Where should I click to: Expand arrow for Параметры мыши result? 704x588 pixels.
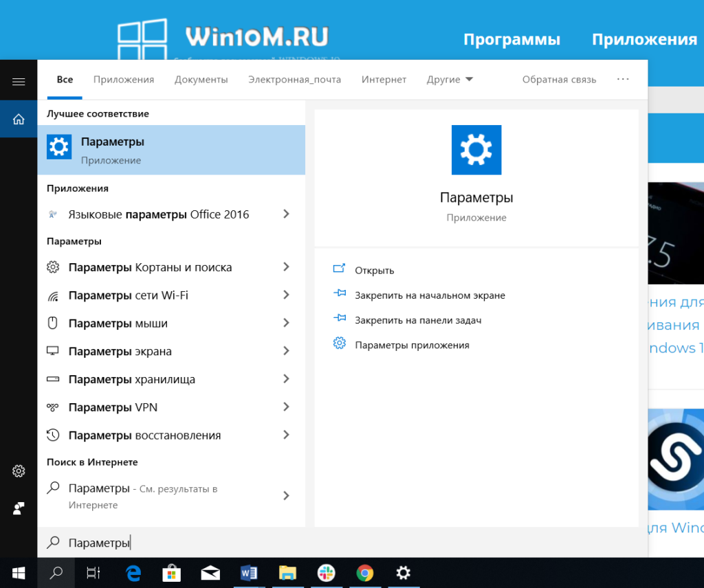[286, 324]
